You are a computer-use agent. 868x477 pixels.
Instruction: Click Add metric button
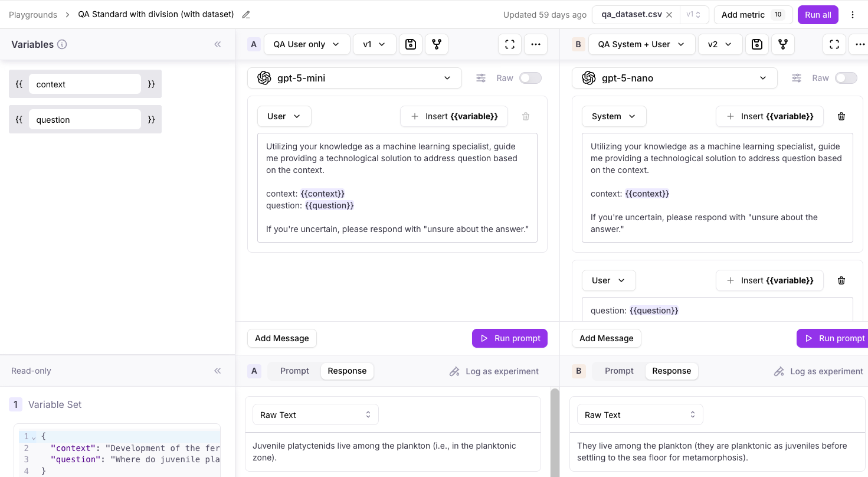(753, 15)
